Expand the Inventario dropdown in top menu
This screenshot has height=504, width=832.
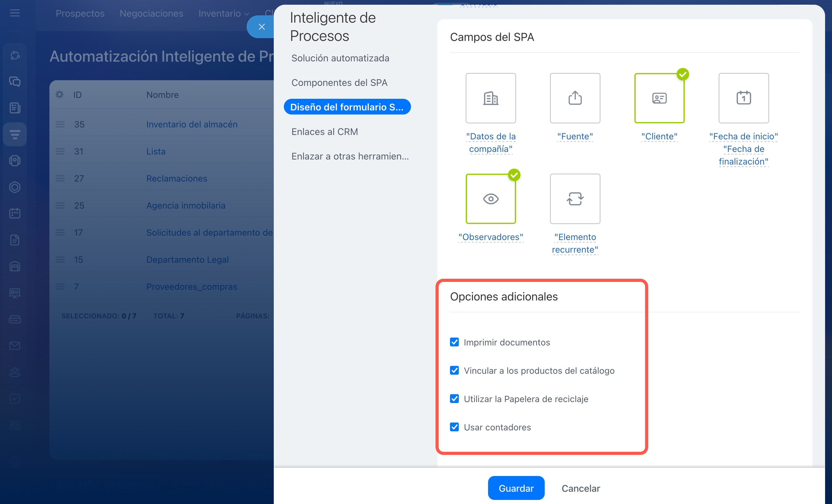(223, 14)
